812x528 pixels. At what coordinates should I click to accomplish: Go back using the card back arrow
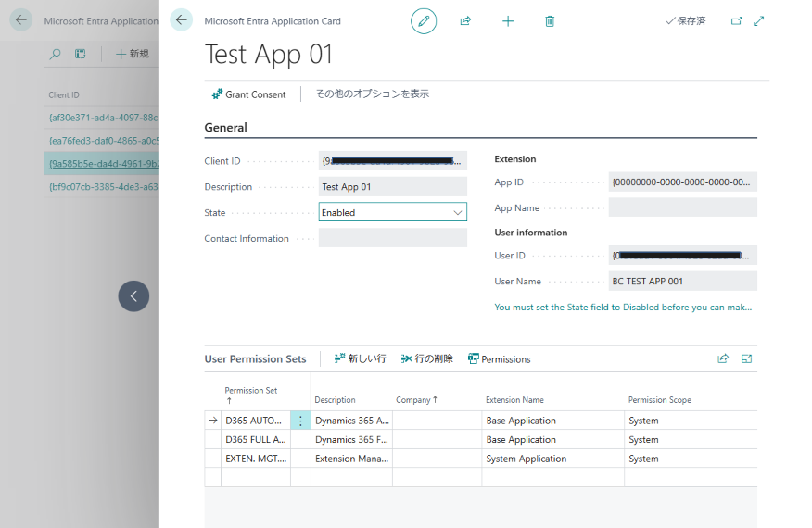[182, 20]
